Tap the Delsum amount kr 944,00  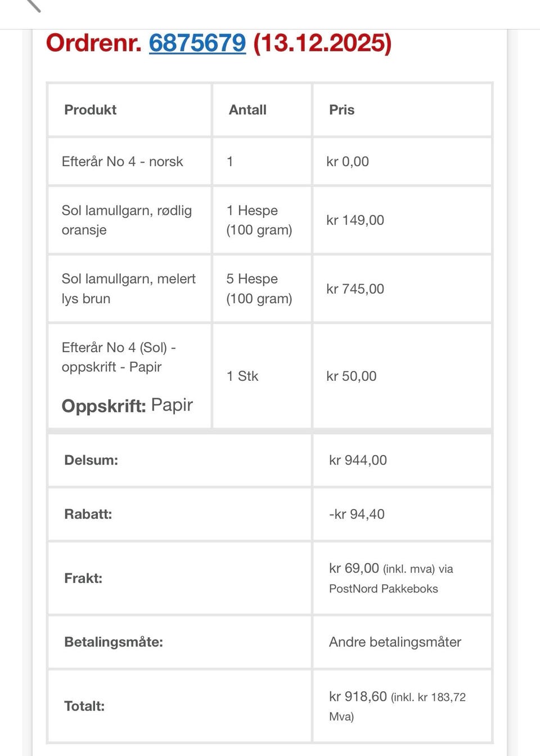[358, 460]
